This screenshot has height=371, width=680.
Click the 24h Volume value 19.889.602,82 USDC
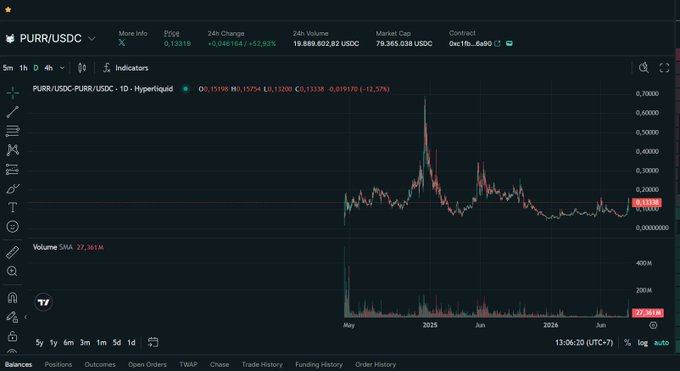tap(326, 43)
